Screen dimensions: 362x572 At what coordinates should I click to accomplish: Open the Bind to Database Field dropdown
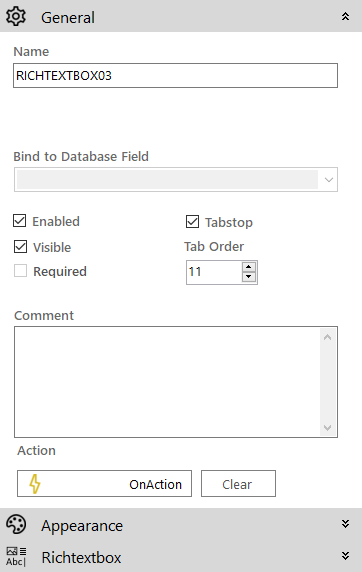(176, 179)
